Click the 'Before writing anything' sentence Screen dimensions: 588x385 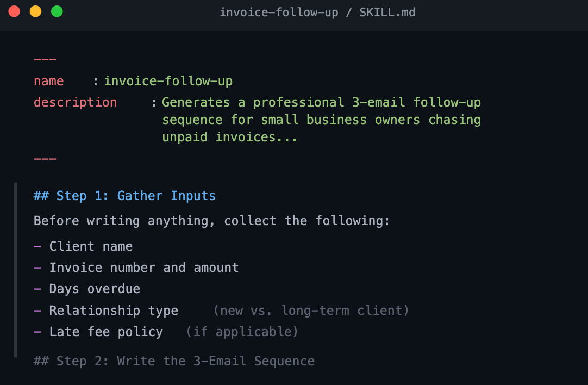(211, 221)
